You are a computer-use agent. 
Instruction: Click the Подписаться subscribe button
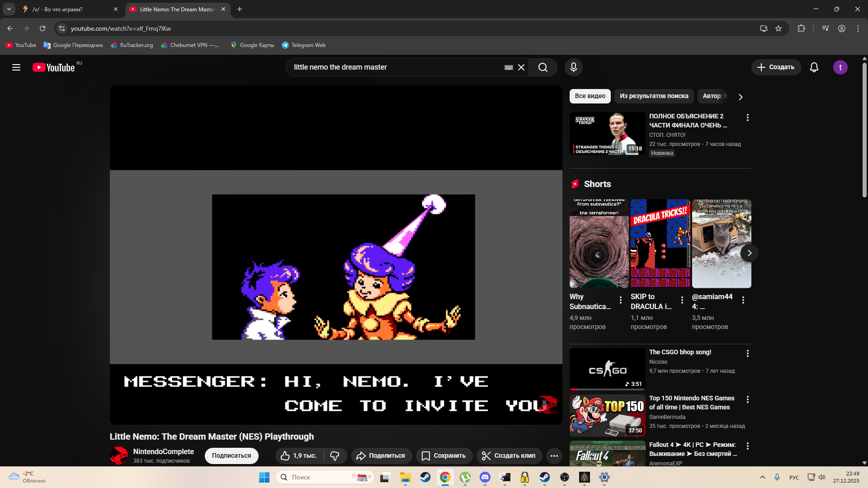pyautogui.click(x=231, y=456)
